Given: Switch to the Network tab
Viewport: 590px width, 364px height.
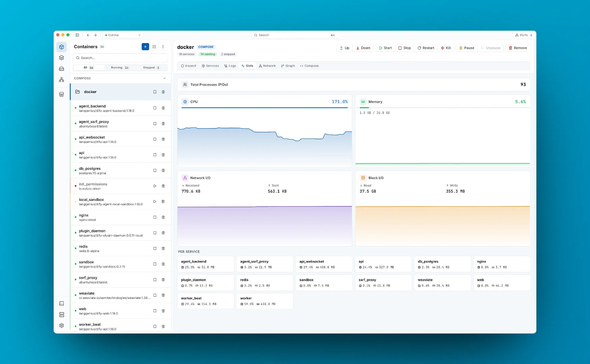Looking at the screenshot, I should point(267,66).
